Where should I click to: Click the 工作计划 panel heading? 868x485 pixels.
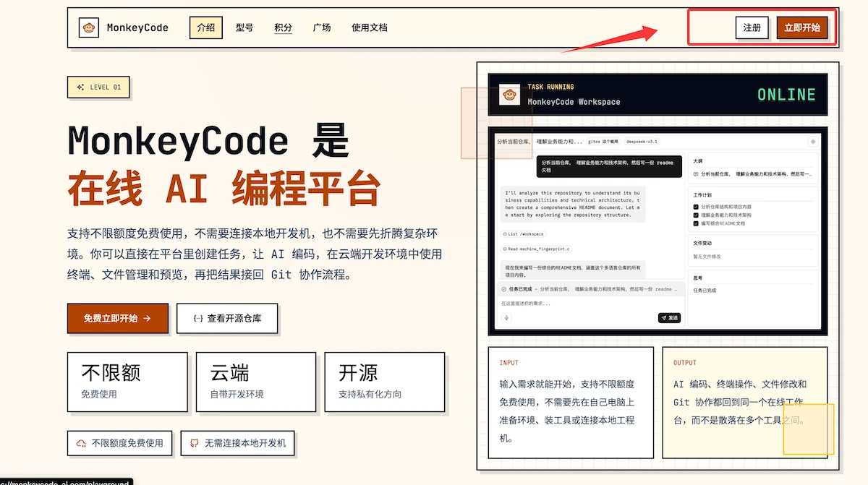(702, 195)
